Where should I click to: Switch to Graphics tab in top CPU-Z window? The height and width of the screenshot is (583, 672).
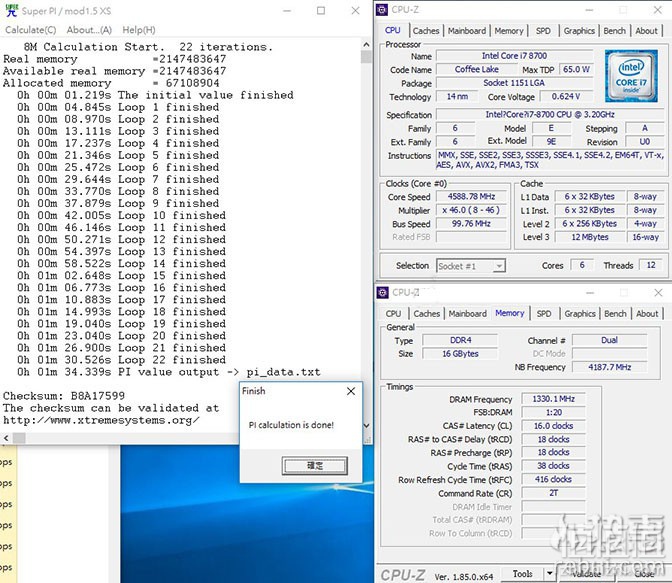pyautogui.click(x=579, y=31)
